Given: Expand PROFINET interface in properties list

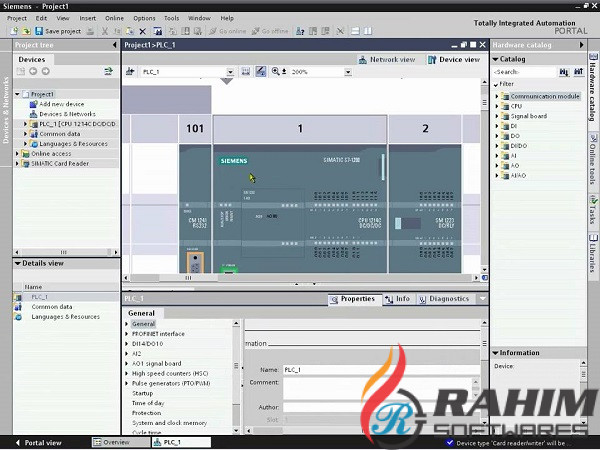Looking at the screenshot, I should click(x=127, y=334).
